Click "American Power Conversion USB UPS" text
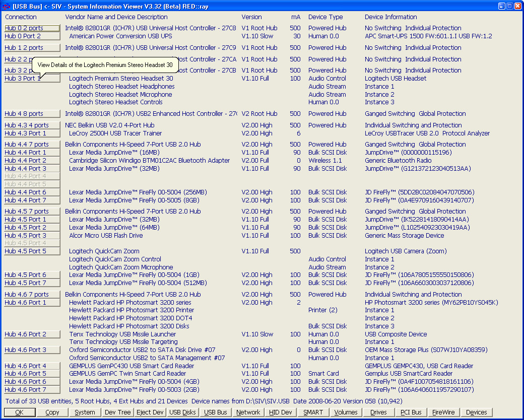Screen dimensions: 524x420 (x=120, y=36)
